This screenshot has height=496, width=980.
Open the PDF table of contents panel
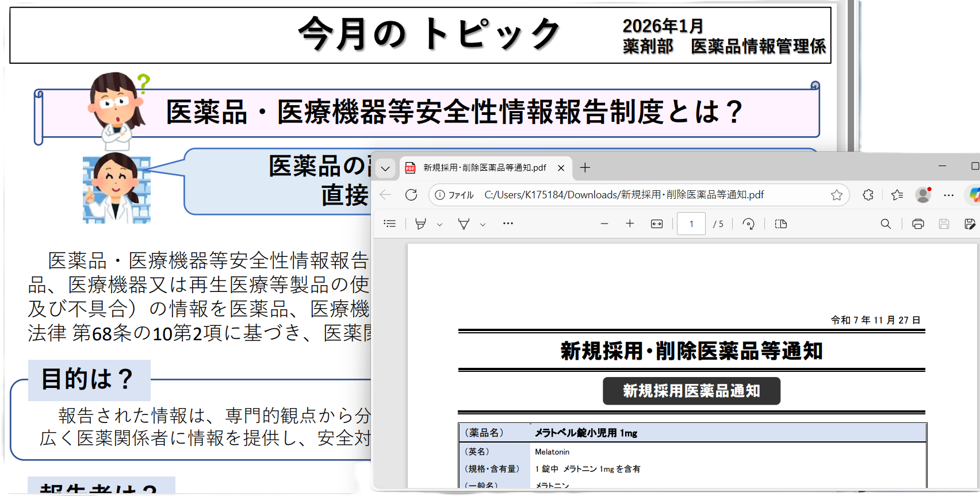click(x=390, y=224)
